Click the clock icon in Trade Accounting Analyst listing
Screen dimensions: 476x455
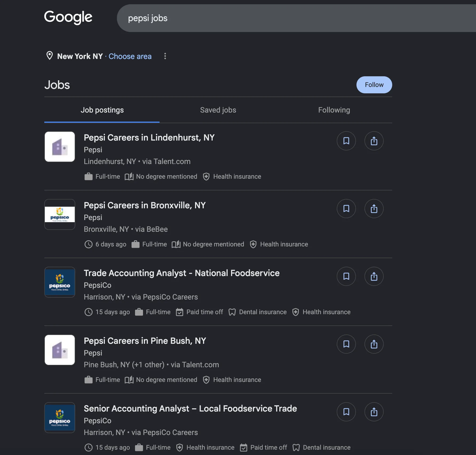coord(88,312)
